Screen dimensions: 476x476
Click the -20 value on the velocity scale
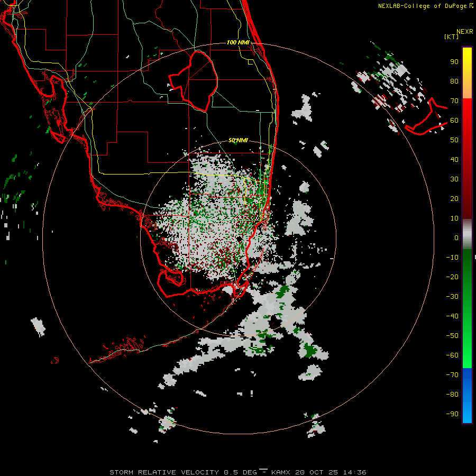pos(452,277)
